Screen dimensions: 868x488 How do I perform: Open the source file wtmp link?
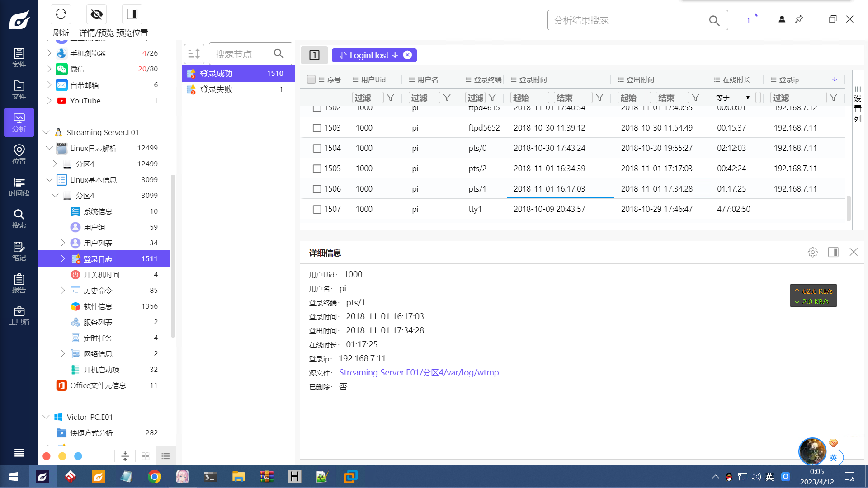419,373
